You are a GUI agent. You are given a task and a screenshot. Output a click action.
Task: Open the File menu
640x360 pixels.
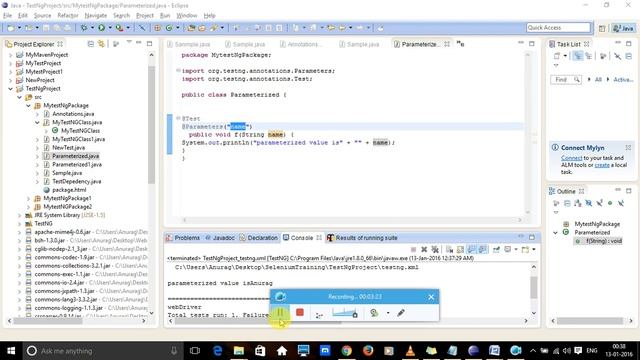point(7,16)
